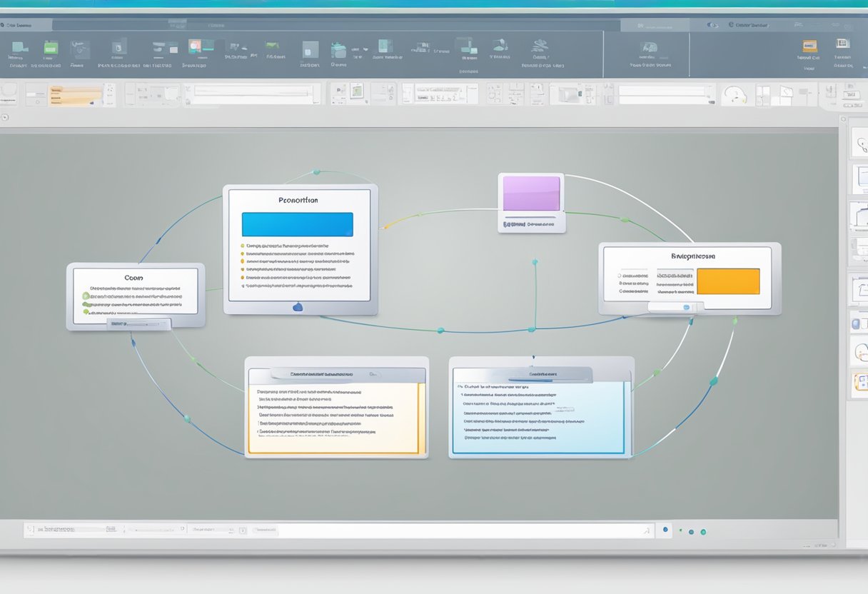Click the green folder icon in the ribbon
This screenshot has width=868, height=594.
coord(51,49)
